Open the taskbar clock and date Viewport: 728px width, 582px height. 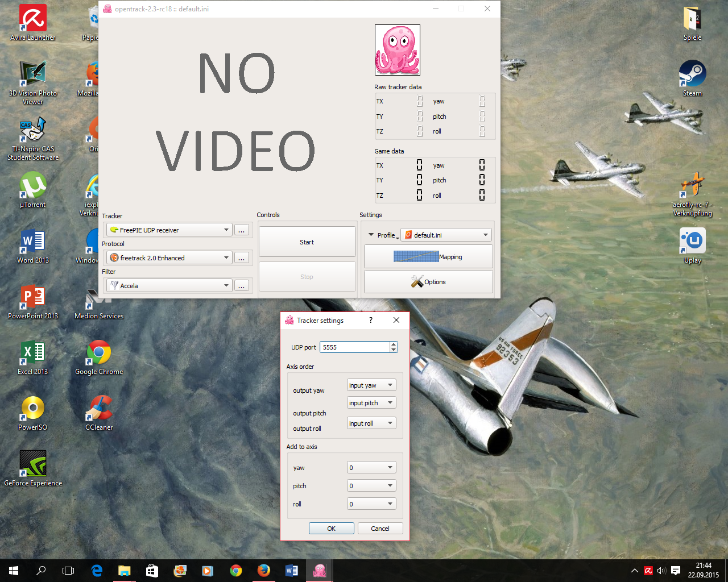[x=704, y=571]
